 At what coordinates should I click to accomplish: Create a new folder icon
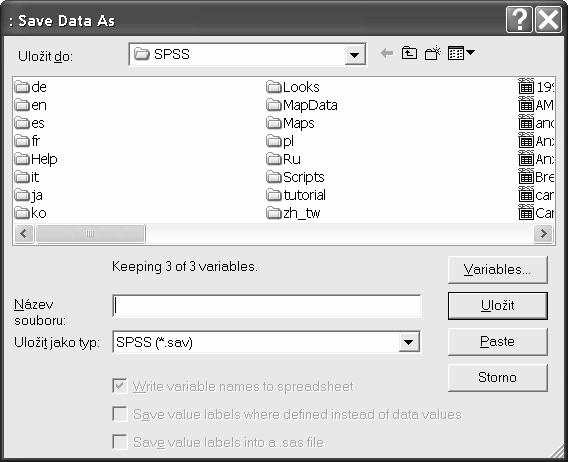(x=433, y=54)
